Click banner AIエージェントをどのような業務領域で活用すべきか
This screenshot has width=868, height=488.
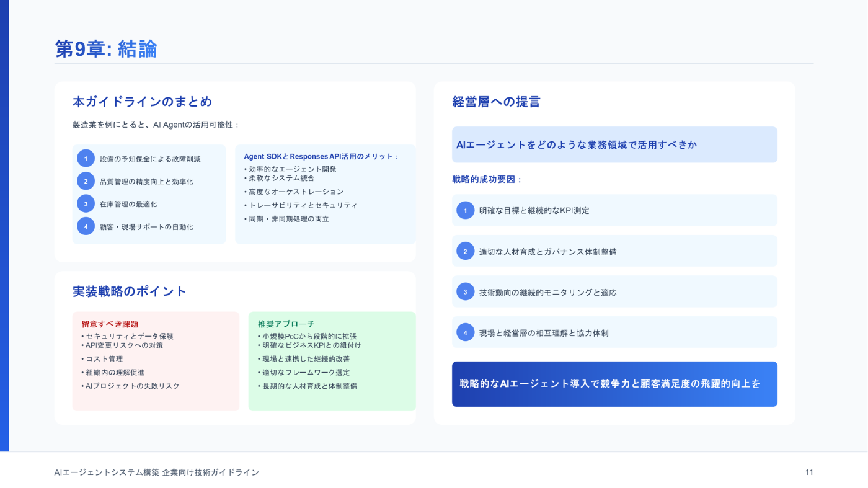tap(614, 144)
